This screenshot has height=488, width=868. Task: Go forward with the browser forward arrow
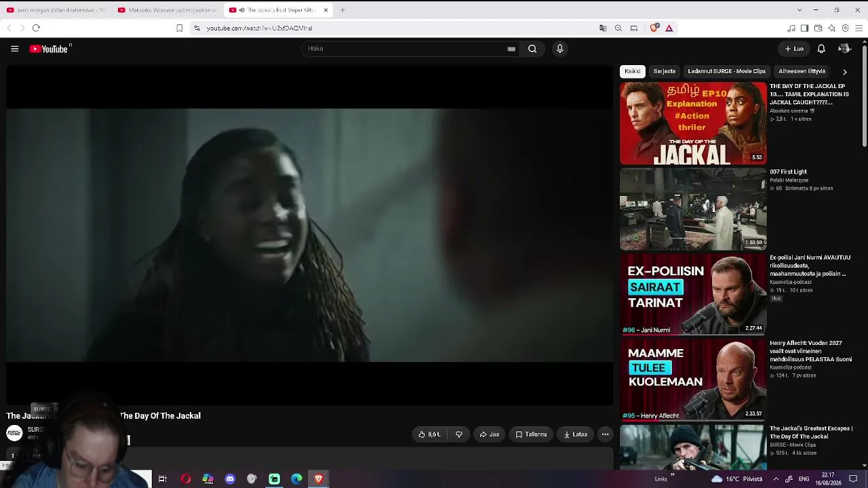pos(22,28)
